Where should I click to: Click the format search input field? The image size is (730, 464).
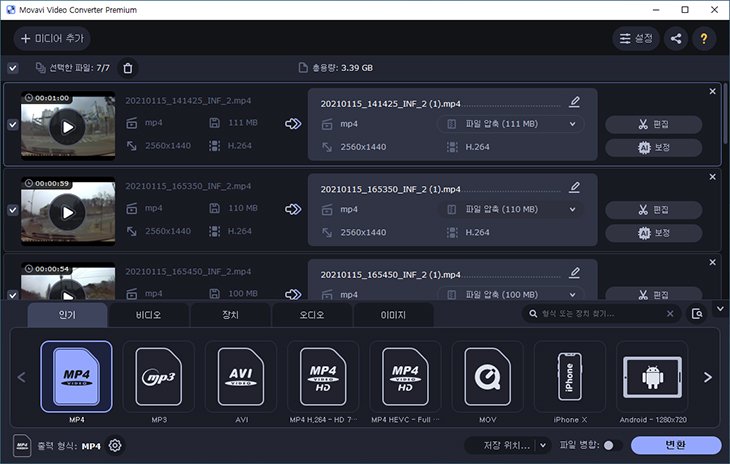(601, 314)
